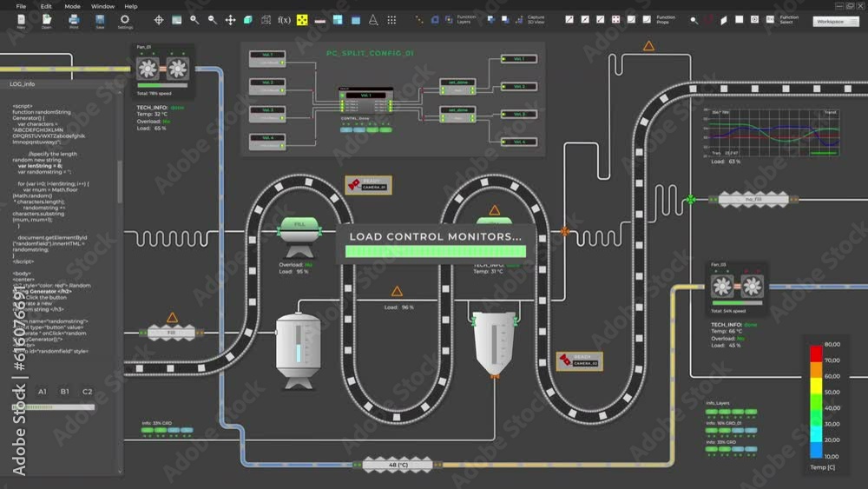This screenshot has width=868, height=489.
Task: Open the Help menu
Action: pyautogui.click(x=131, y=7)
